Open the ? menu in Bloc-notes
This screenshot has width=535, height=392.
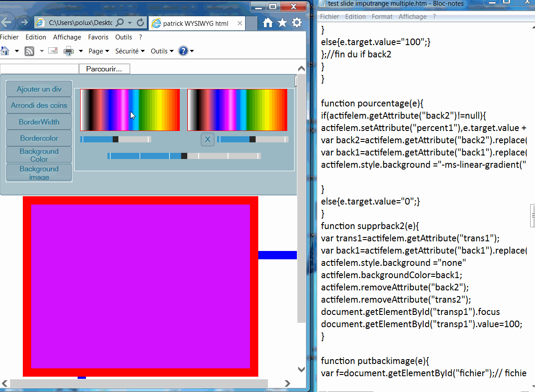[x=434, y=17]
